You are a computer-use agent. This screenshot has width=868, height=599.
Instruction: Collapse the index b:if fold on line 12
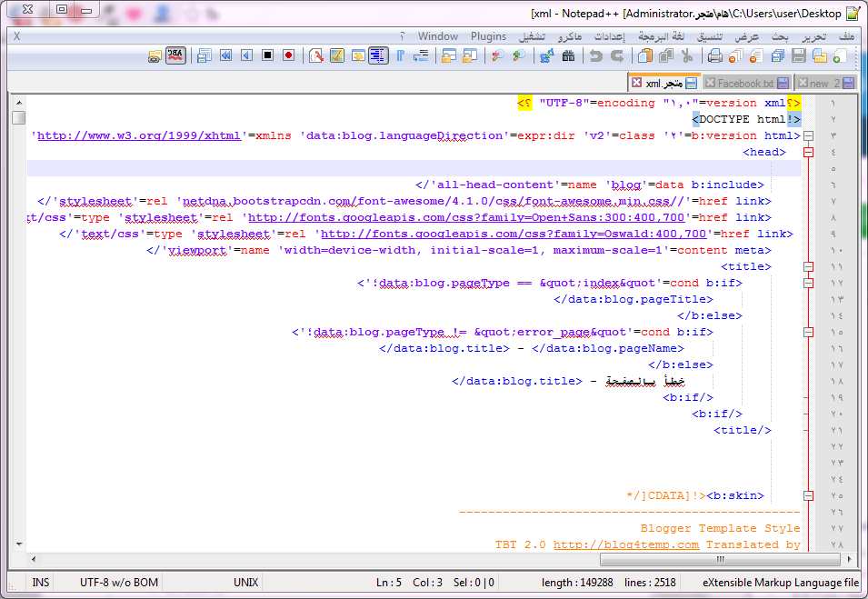pos(808,283)
